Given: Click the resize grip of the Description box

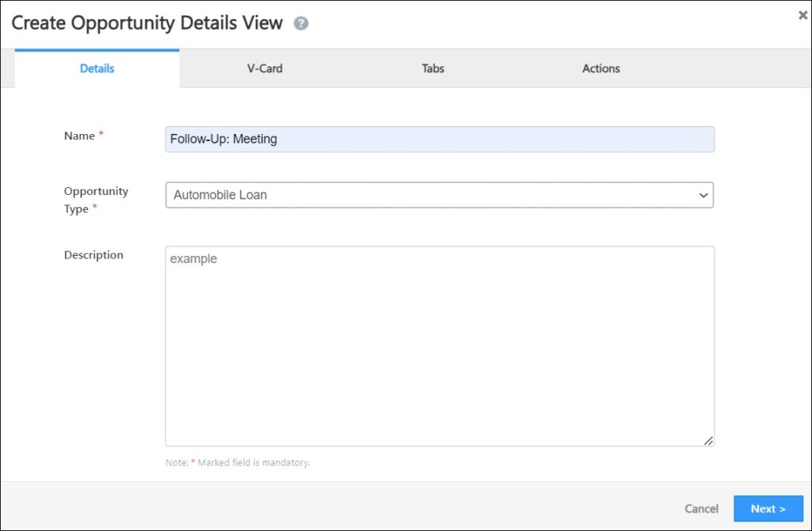Looking at the screenshot, I should click(x=709, y=442).
